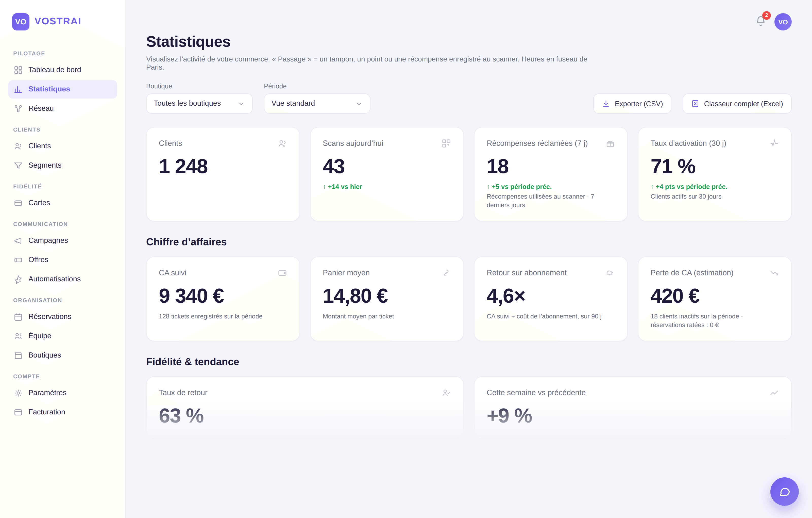Select Statistiques in the sidebar
This screenshot has height=518, width=812.
click(63, 89)
